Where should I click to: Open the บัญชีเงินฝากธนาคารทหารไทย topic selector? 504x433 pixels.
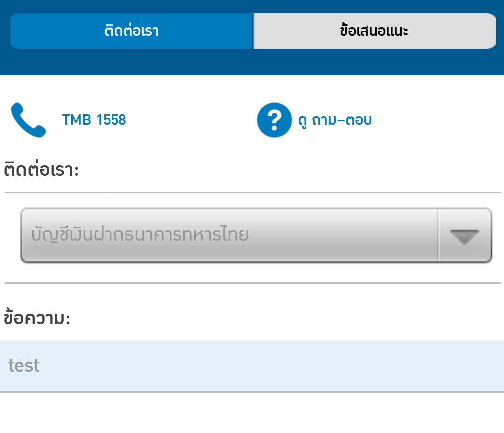pyautogui.click(x=229, y=235)
